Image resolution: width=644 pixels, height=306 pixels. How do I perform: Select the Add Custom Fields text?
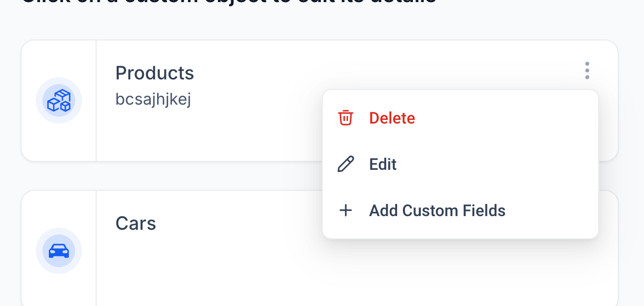[x=437, y=211]
